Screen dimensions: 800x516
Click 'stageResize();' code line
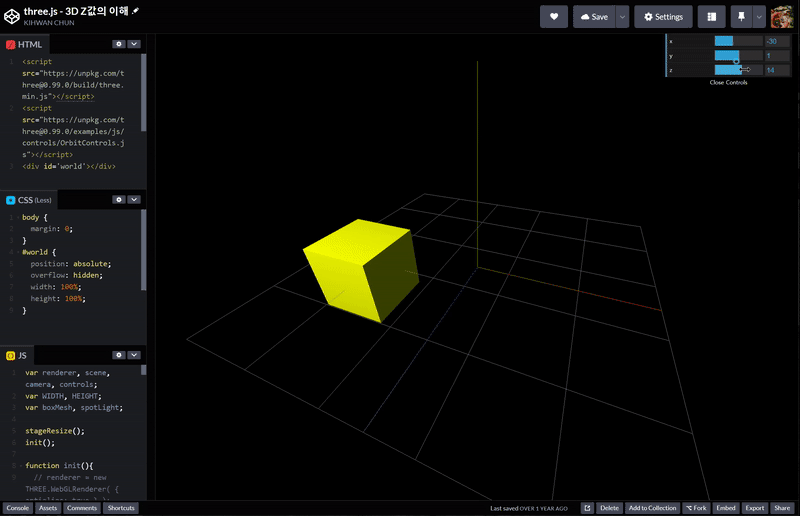55,431
